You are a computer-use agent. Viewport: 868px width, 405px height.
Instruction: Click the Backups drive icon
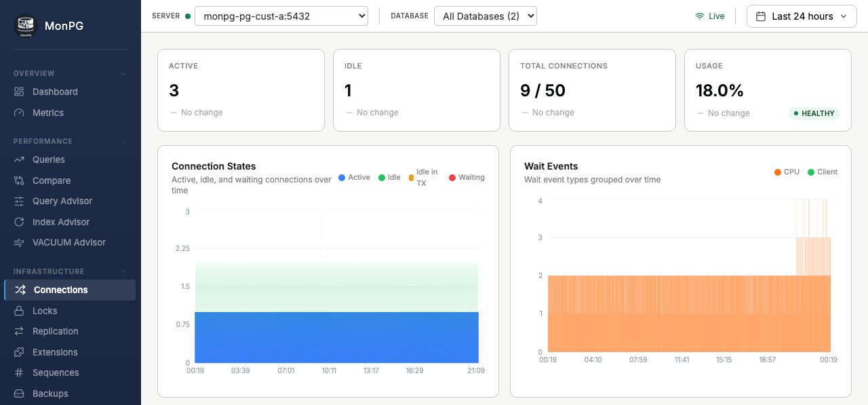[19, 394]
